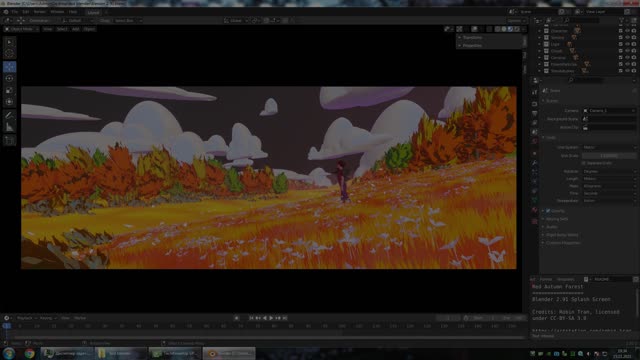Hide the Character collection using its eye icon
Screen dimensions: 640x360
(627, 31)
